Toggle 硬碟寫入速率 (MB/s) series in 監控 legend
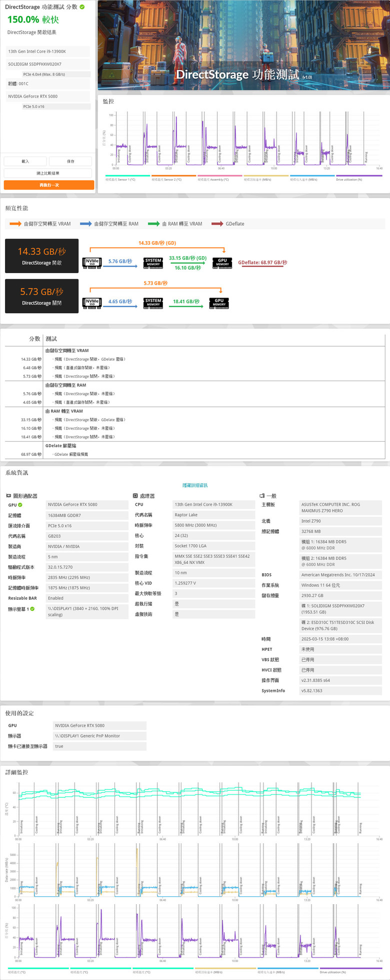390x980 pixels. coord(312,178)
